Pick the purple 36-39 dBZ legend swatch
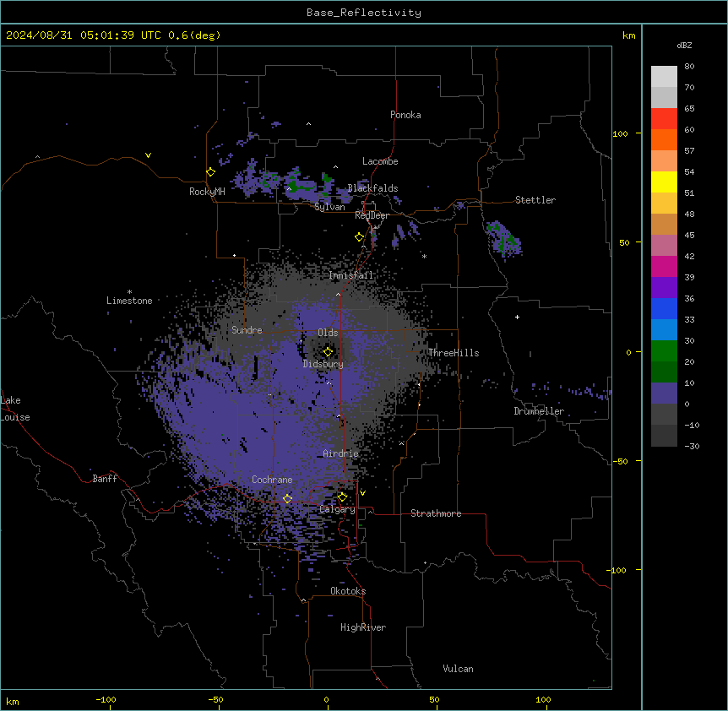This screenshot has height=711, width=728. 664,288
